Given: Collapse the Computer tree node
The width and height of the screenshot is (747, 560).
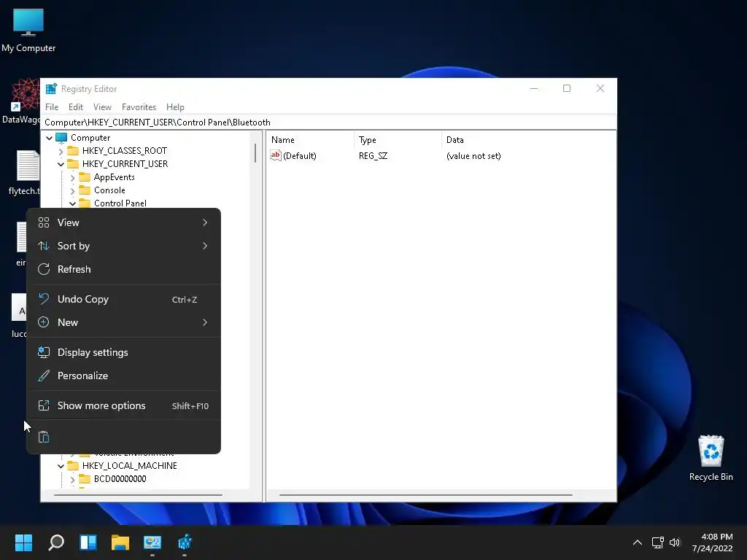Looking at the screenshot, I should pos(49,138).
